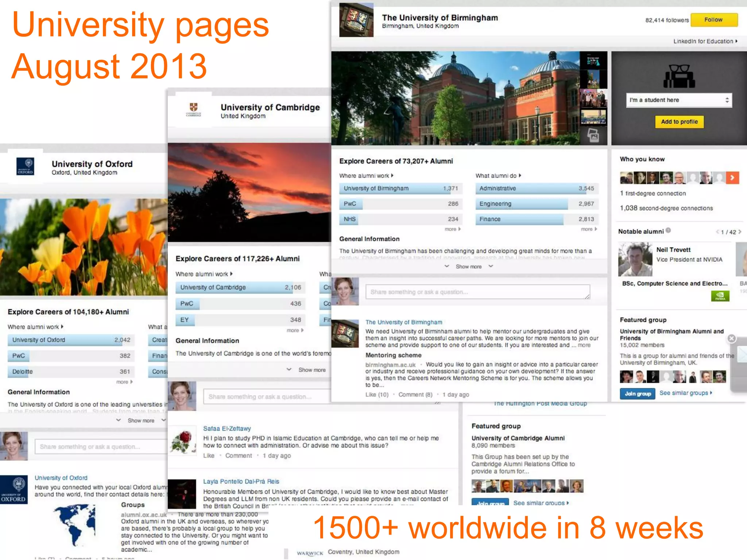This screenshot has height=560, width=747.
Task: Click the NHS row on Birmingham page
Action: [x=400, y=219]
